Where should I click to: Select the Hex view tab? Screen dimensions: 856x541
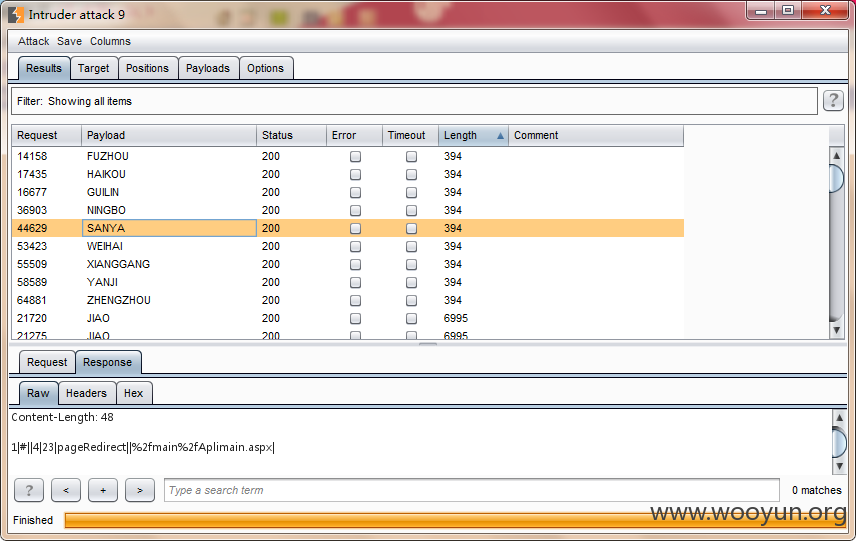pyautogui.click(x=134, y=393)
